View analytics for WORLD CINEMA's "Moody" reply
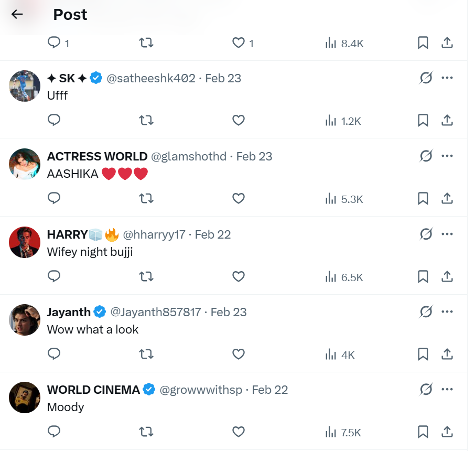This screenshot has height=451, width=476. click(343, 433)
